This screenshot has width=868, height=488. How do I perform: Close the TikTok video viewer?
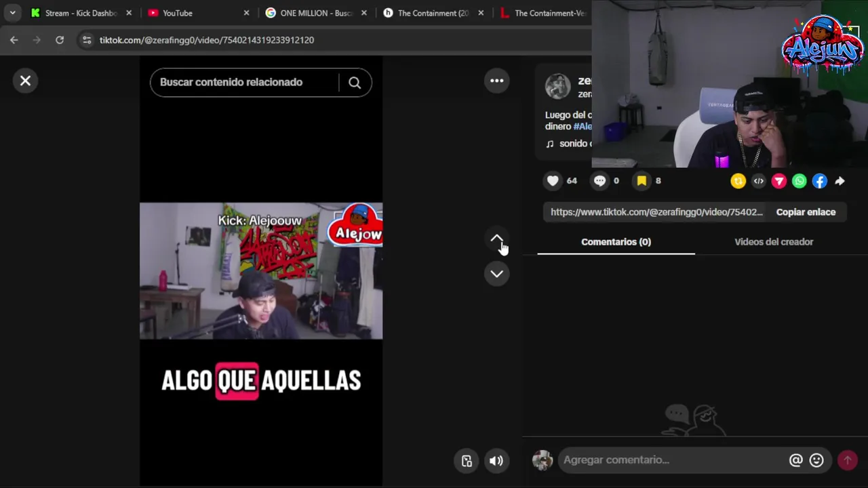(25, 81)
